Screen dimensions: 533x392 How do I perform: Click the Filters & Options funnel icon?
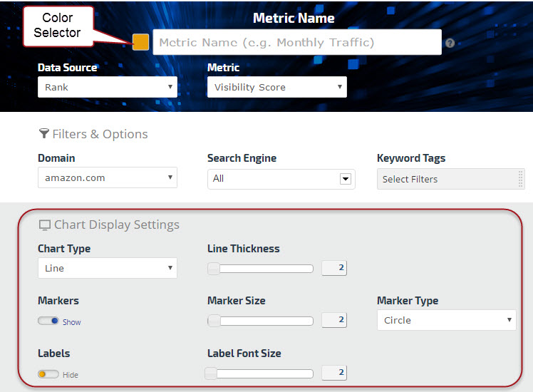coord(43,134)
